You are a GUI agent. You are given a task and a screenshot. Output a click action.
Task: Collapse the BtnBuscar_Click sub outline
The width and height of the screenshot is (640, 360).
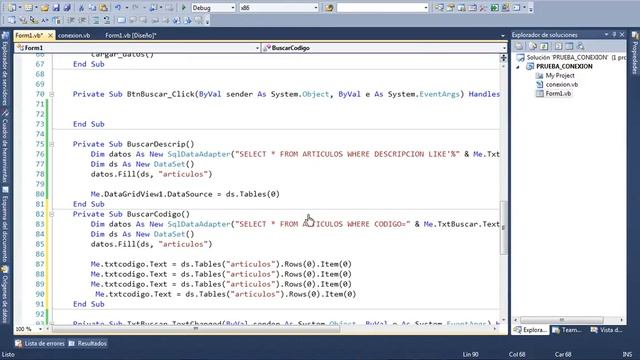(x=51, y=94)
